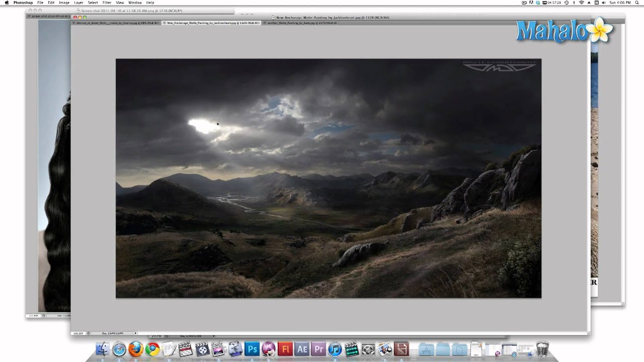Click the Screen shot window title bar behind
This screenshot has width=644, height=362.
click(131, 10)
